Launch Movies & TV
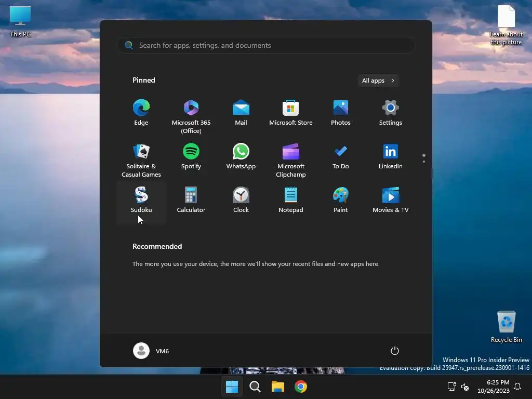Image resolution: width=532 pixels, height=399 pixels. [391, 201]
